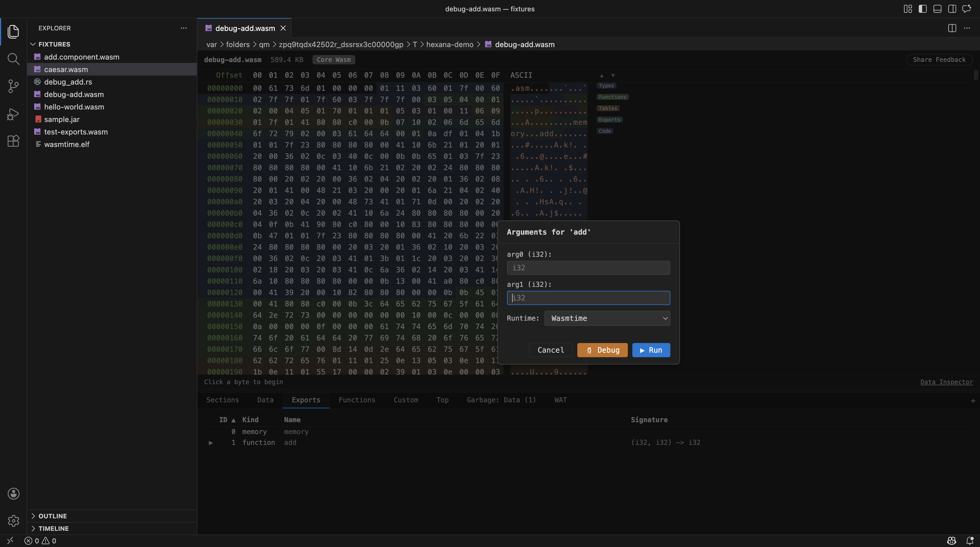This screenshot has height=547, width=980.
Task: Open the Garbage: Data (1) tab
Action: [501, 400]
